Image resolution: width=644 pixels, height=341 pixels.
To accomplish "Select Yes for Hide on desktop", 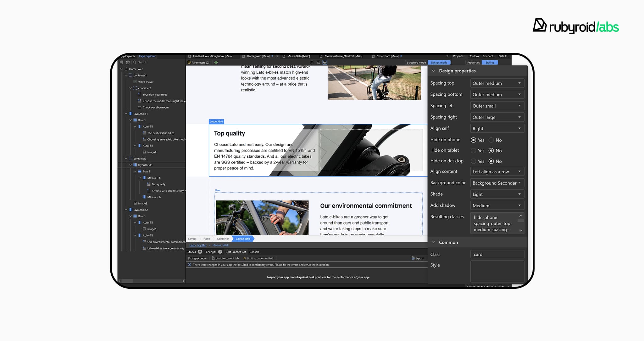I will [473, 161].
